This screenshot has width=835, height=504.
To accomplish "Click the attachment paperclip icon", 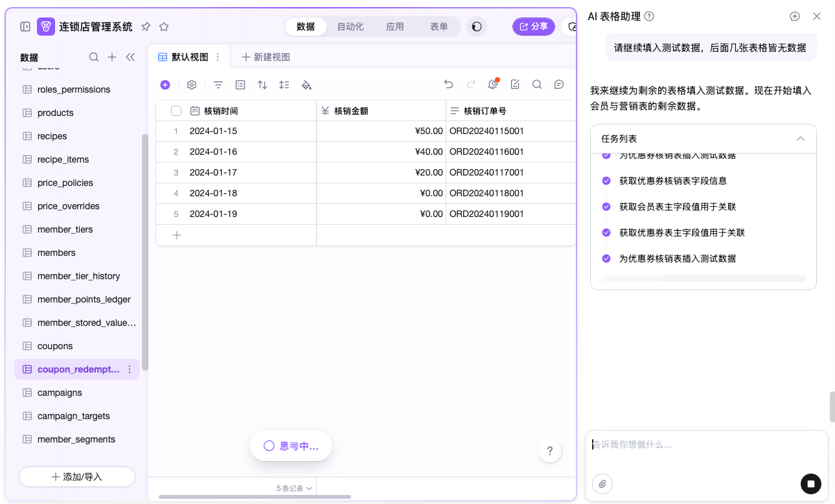I will [602, 484].
